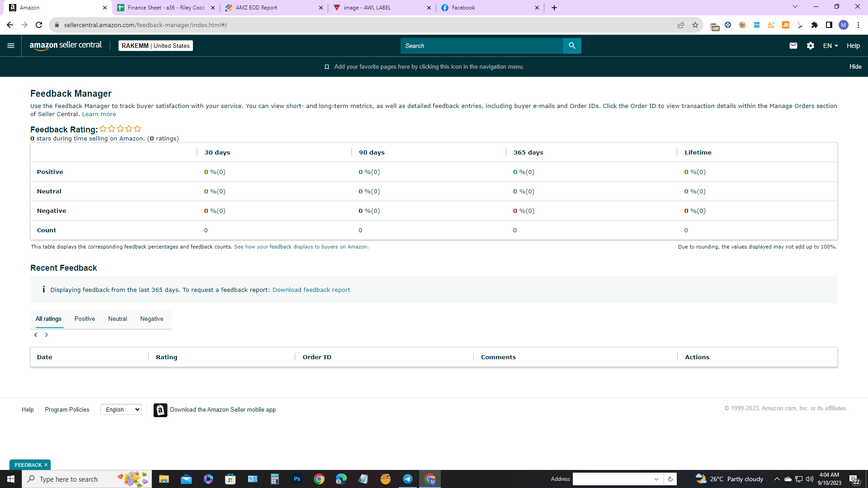Go back with browser back arrow

[x=10, y=25]
